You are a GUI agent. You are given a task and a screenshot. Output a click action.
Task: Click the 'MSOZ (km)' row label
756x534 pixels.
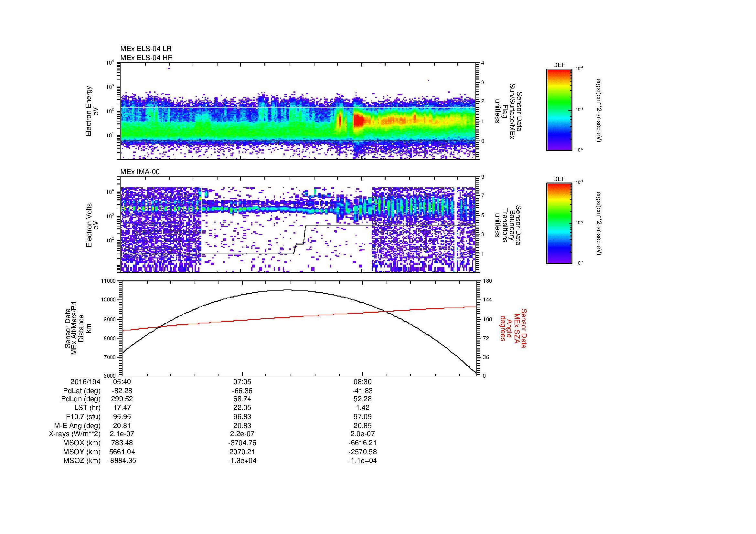[82, 461]
